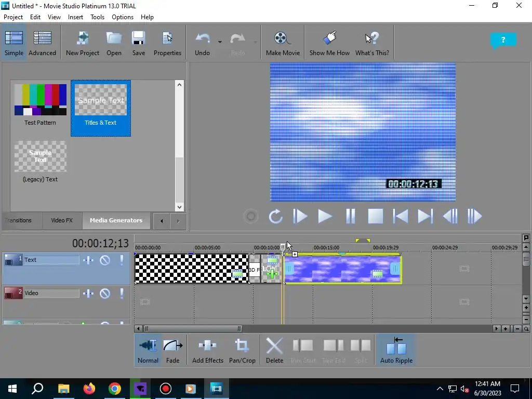This screenshot has height=399, width=532.
Task: Start playback with Play button
Action: [325, 216]
